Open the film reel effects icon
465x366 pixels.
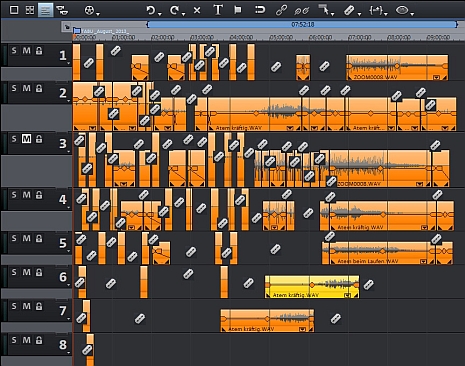click(89, 11)
